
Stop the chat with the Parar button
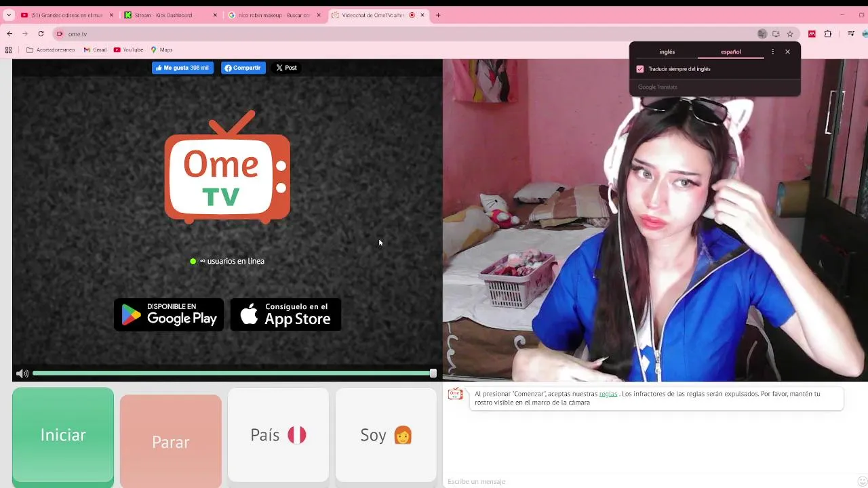[x=171, y=441]
